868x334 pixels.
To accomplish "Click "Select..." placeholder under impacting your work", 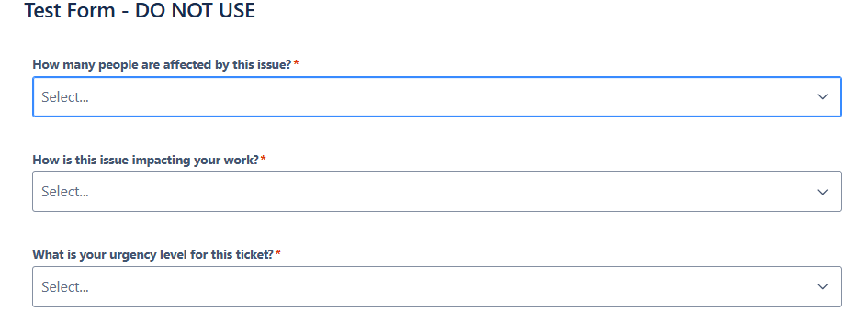I will (65, 192).
